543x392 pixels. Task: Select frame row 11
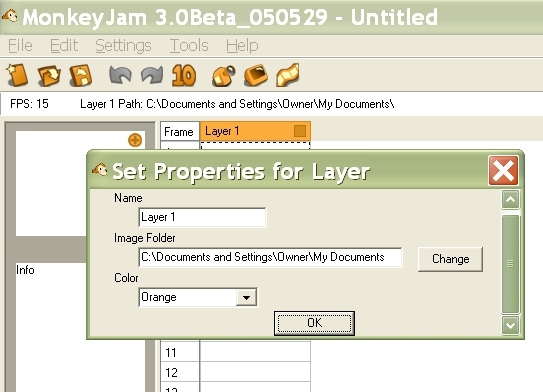tap(180, 353)
